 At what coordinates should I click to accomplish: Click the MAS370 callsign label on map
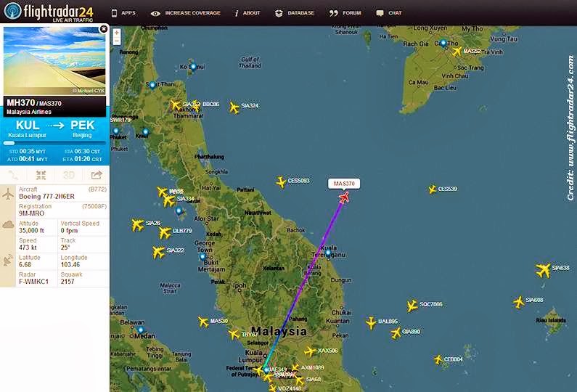[x=344, y=184]
